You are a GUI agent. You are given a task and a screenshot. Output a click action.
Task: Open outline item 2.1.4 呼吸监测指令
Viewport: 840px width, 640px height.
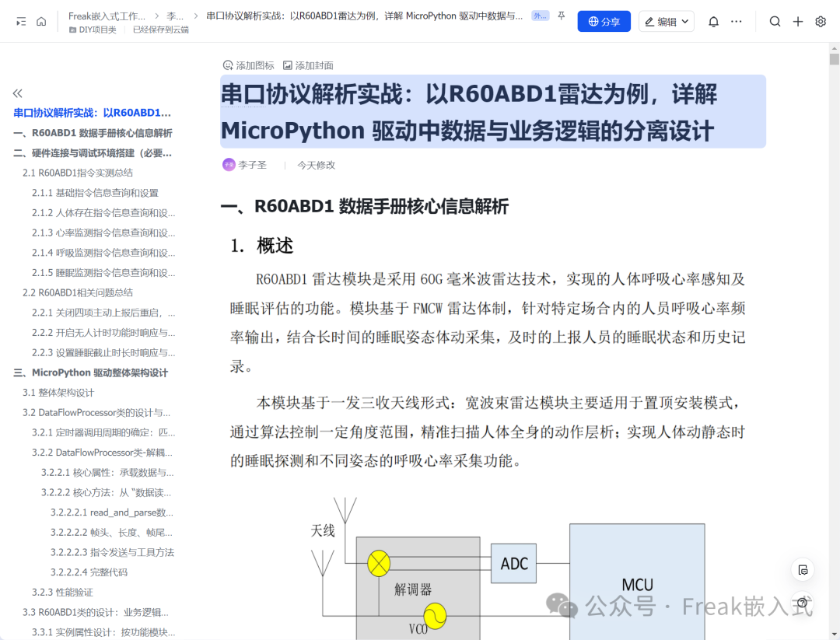coord(103,252)
